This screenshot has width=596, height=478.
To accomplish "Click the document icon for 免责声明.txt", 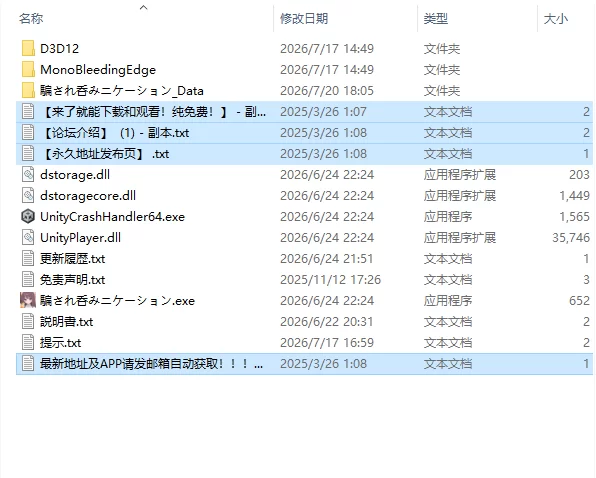I will pyautogui.click(x=28, y=280).
